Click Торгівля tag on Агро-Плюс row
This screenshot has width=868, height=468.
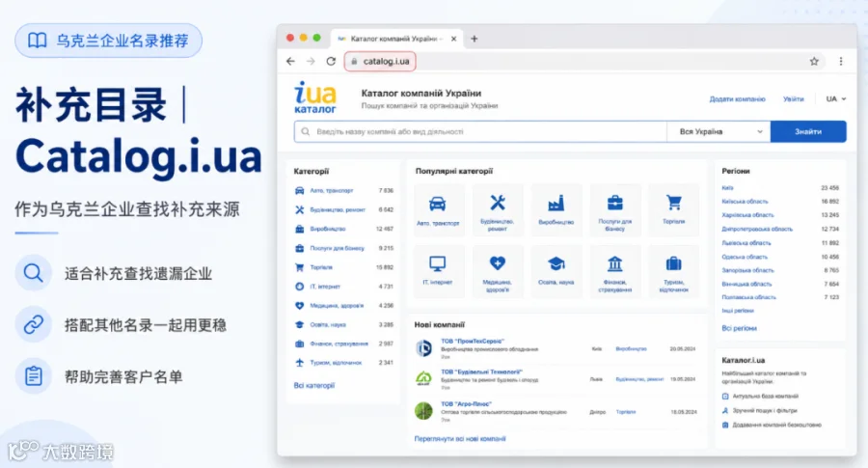pos(626,412)
